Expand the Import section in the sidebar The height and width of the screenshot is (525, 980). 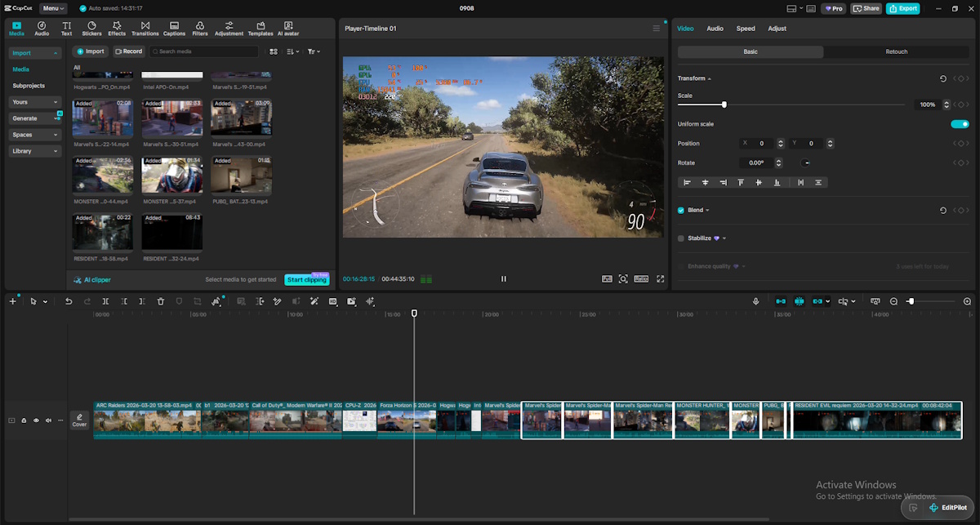pos(35,53)
